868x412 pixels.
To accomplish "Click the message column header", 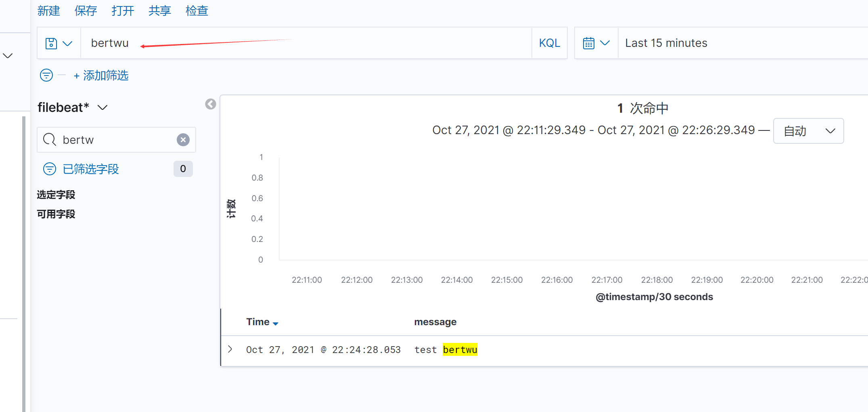I will (x=435, y=322).
